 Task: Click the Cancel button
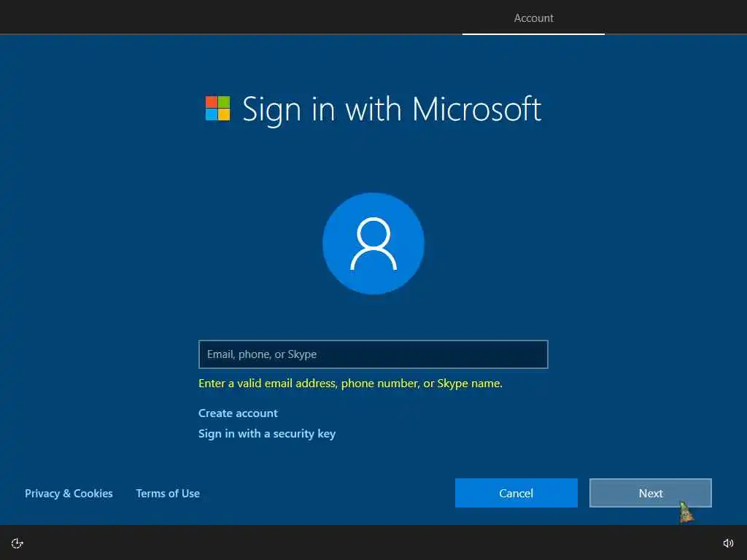point(516,493)
